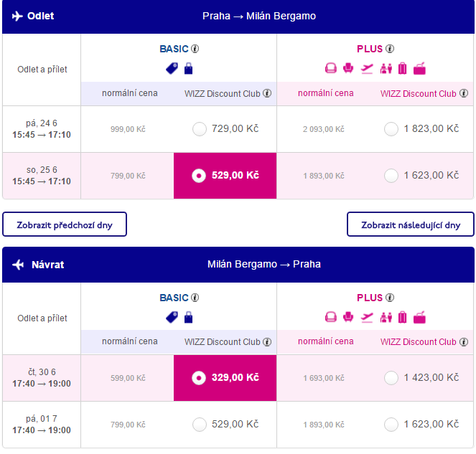Click the info icon beside pink WIZZ Discount Club in departure table
Viewport: 476px width, 454px height.
coord(463,93)
